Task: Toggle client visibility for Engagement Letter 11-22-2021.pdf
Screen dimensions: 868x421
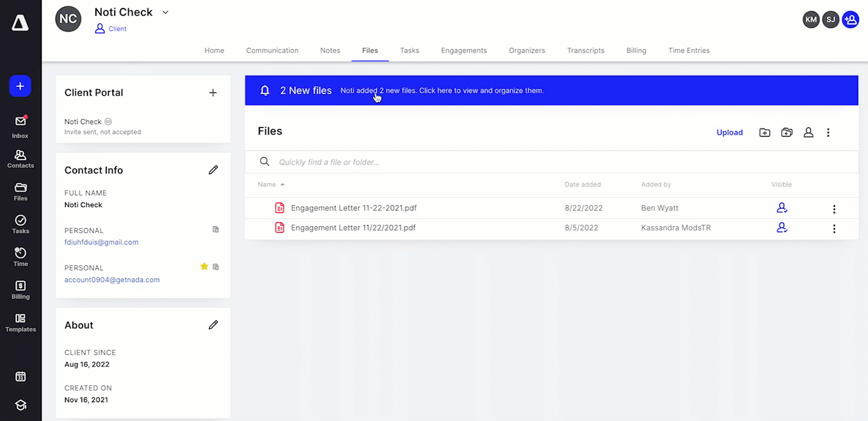Action: click(782, 208)
